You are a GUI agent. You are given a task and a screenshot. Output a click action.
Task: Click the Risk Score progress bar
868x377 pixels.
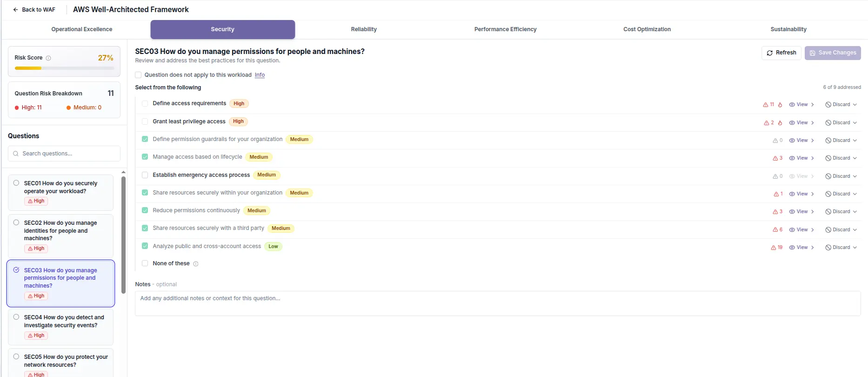64,68
